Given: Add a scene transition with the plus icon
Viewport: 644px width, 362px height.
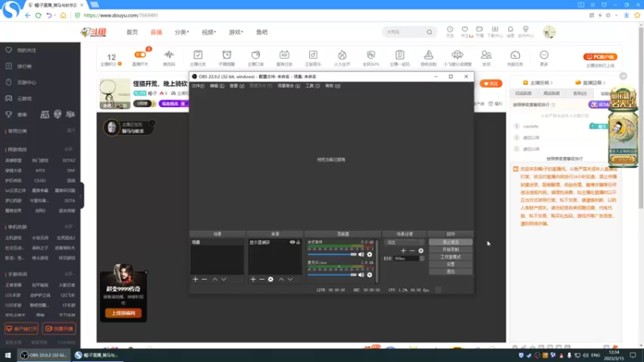Looking at the screenshot, I should pos(403,250).
